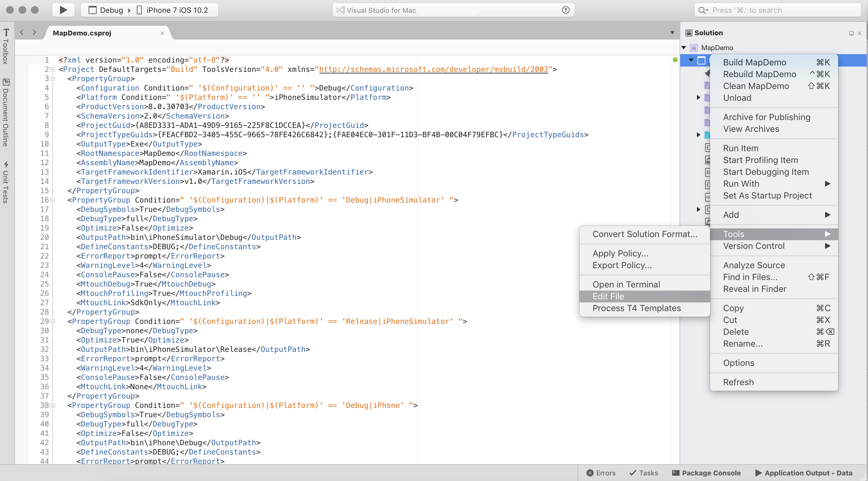The height and width of the screenshot is (481, 868).
Task: Collapse the PropertyGroup fold on line 3
Action: coord(53,79)
